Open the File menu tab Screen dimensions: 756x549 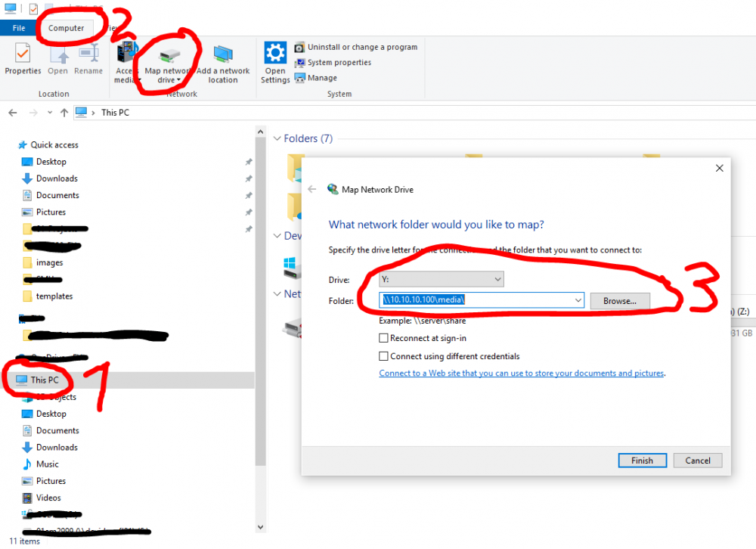pos(18,28)
